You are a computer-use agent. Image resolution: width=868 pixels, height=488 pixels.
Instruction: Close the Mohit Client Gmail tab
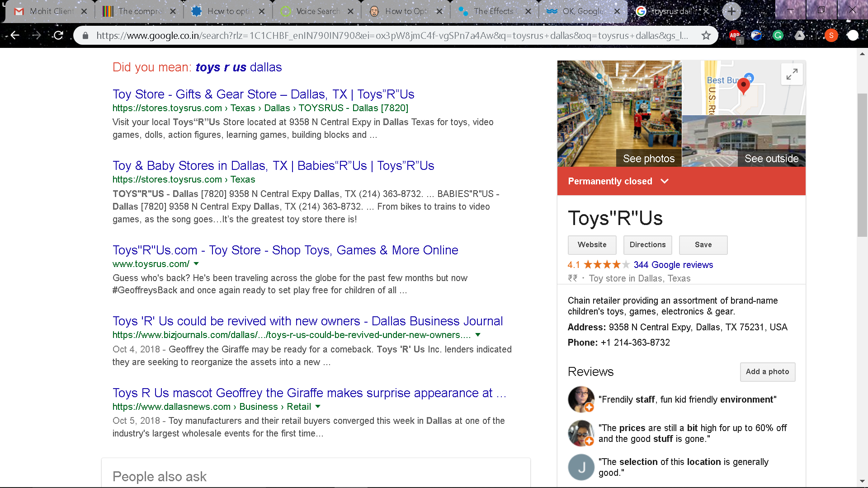[x=84, y=11]
